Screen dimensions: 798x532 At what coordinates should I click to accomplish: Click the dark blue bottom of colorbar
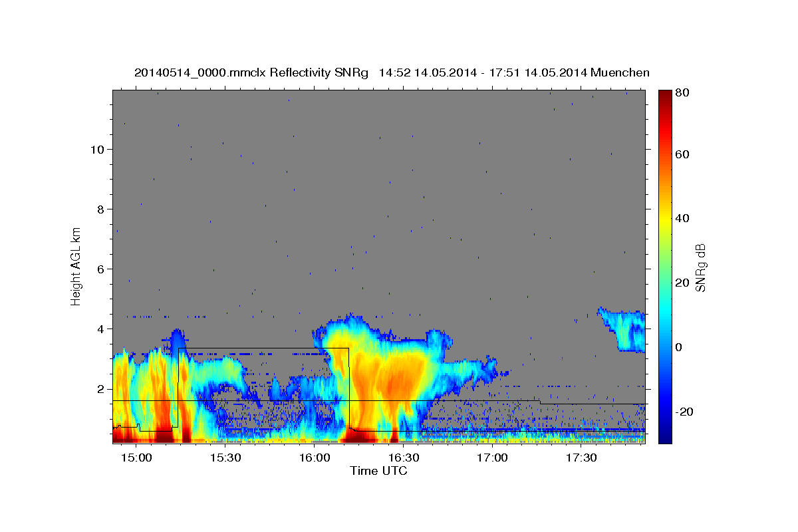pyautogui.click(x=665, y=438)
